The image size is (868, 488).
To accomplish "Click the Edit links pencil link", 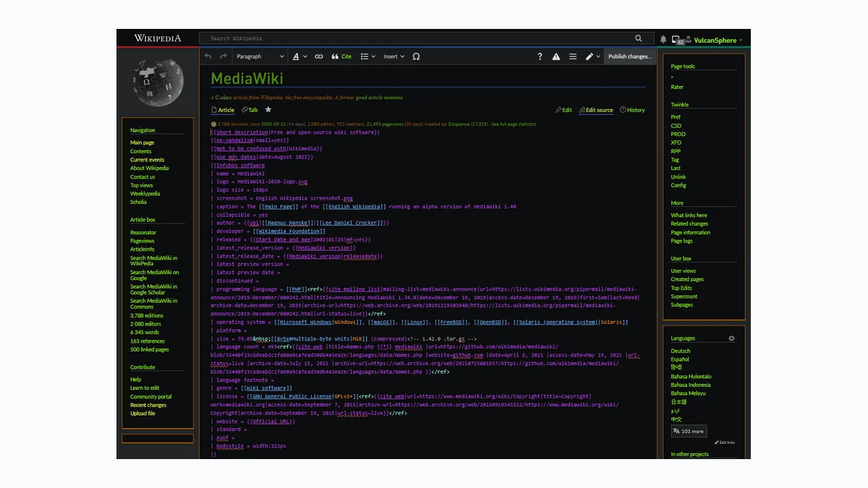I will pos(725,442).
